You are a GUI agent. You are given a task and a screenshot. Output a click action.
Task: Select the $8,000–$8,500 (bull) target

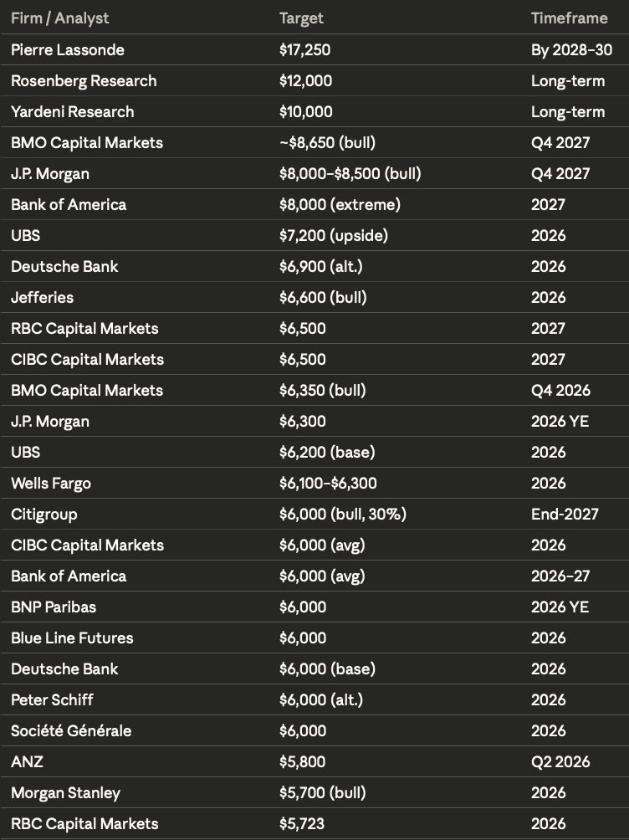350,174
